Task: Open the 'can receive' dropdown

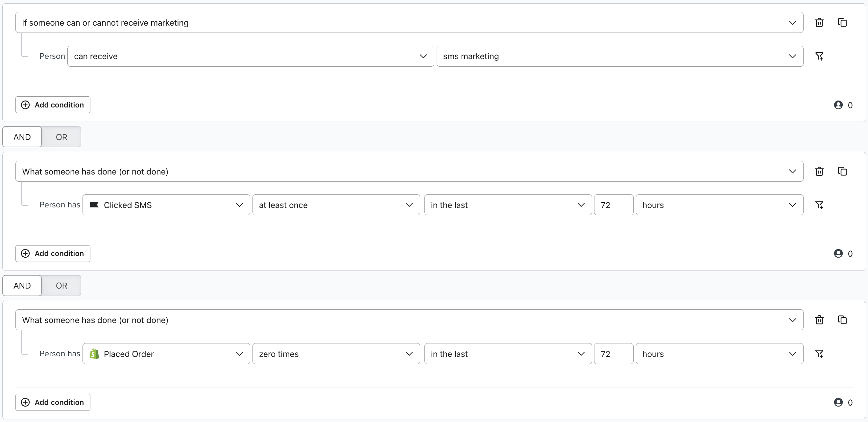Action: (x=250, y=56)
